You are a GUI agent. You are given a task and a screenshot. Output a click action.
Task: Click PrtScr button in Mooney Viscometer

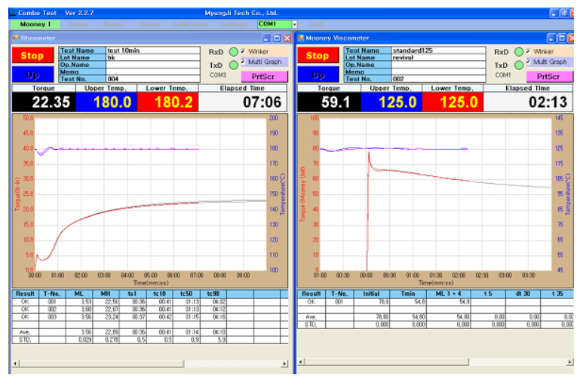click(x=549, y=77)
